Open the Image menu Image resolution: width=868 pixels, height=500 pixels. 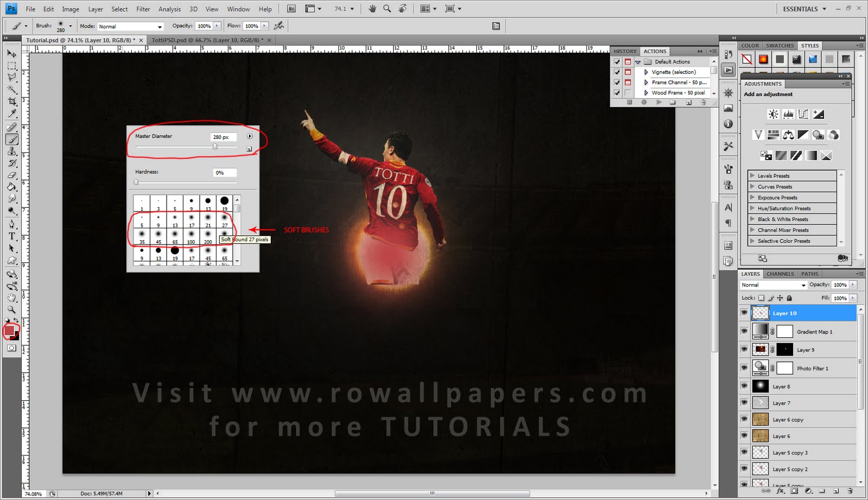(71, 9)
